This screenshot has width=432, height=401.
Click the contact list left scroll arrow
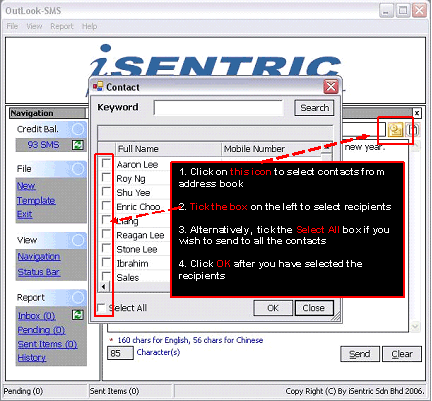(104, 286)
